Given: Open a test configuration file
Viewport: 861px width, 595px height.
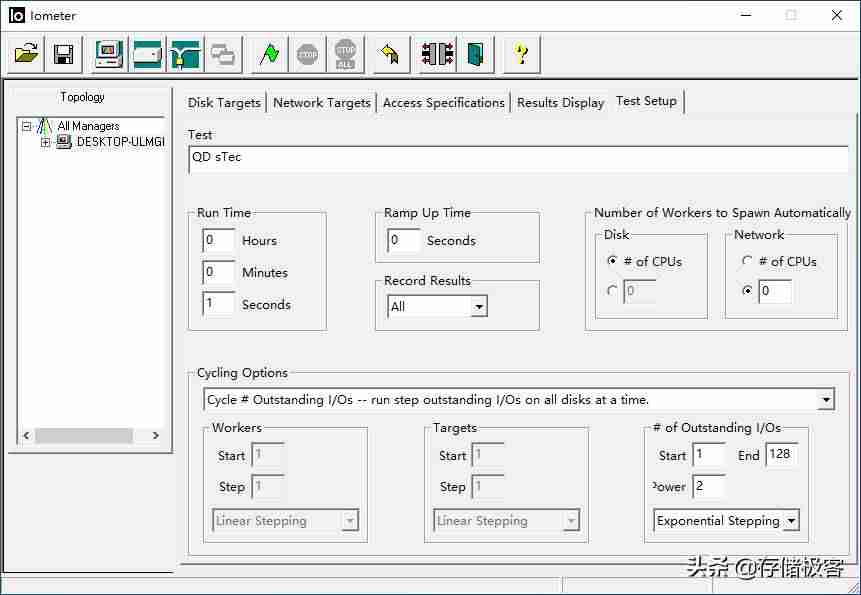Looking at the screenshot, I should click(x=26, y=54).
